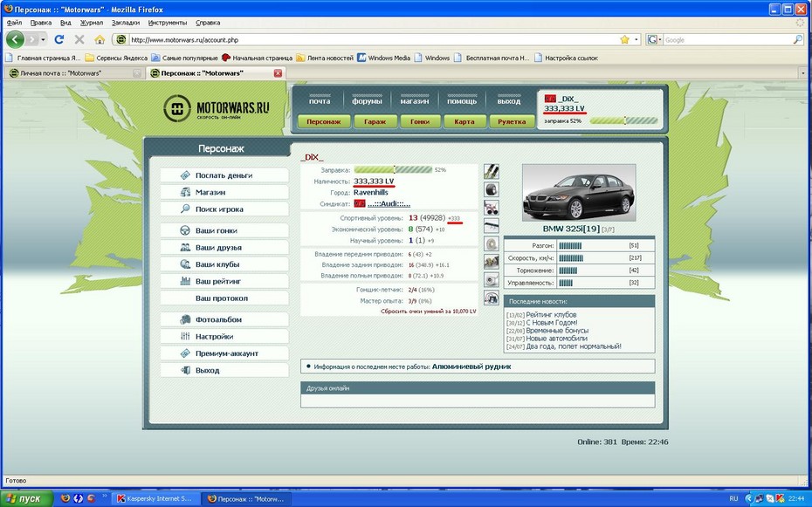Click the turbocharger car part icon
The width and height of the screenshot is (812, 507).
492,279
